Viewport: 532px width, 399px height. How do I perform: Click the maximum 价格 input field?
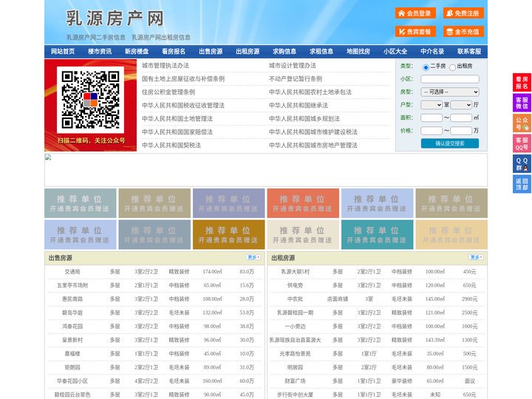pyautogui.click(x=461, y=131)
